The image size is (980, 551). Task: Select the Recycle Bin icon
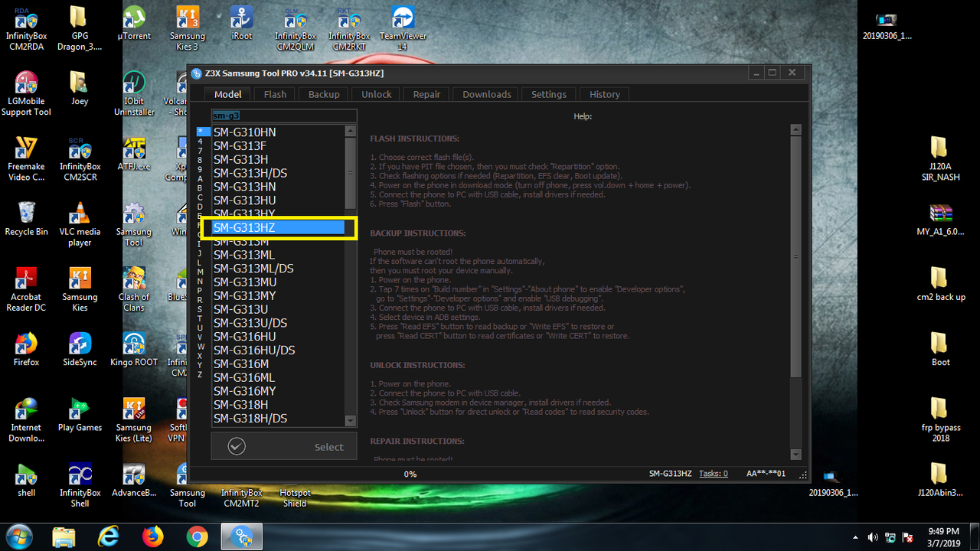(26, 219)
